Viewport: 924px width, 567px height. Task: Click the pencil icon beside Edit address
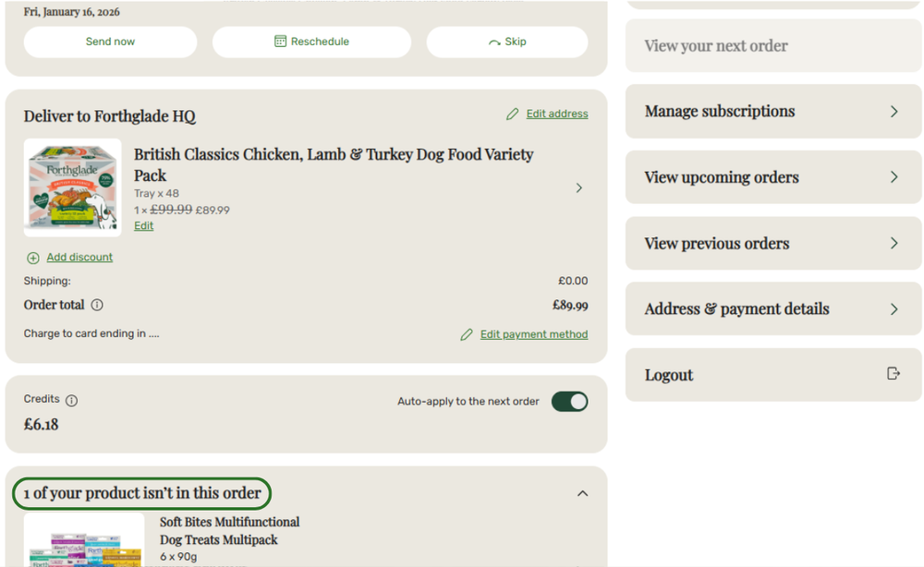tap(512, 115)
